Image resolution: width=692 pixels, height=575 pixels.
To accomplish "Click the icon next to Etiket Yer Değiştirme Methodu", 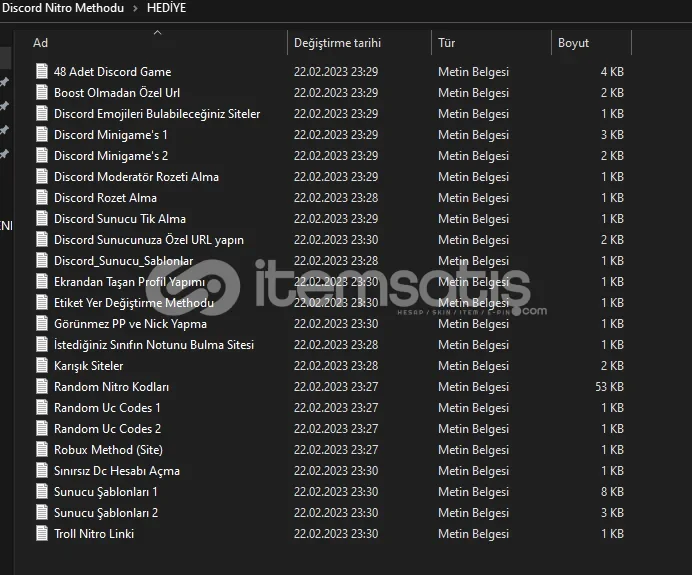I will (42, 303).
